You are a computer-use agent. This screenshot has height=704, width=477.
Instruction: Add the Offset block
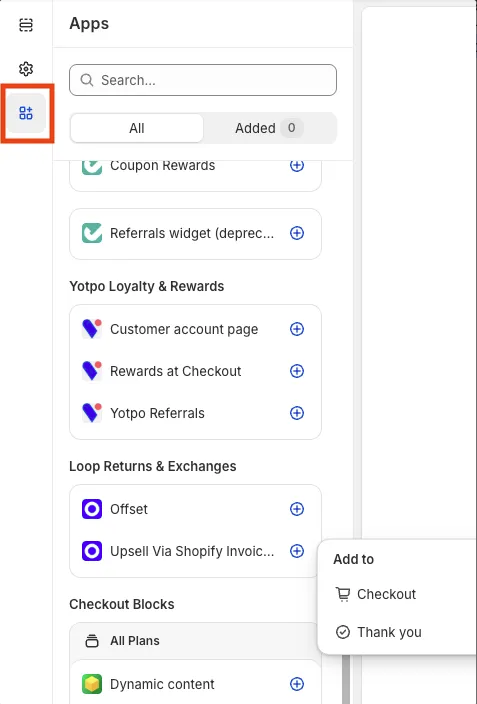(x=297, y=509)
